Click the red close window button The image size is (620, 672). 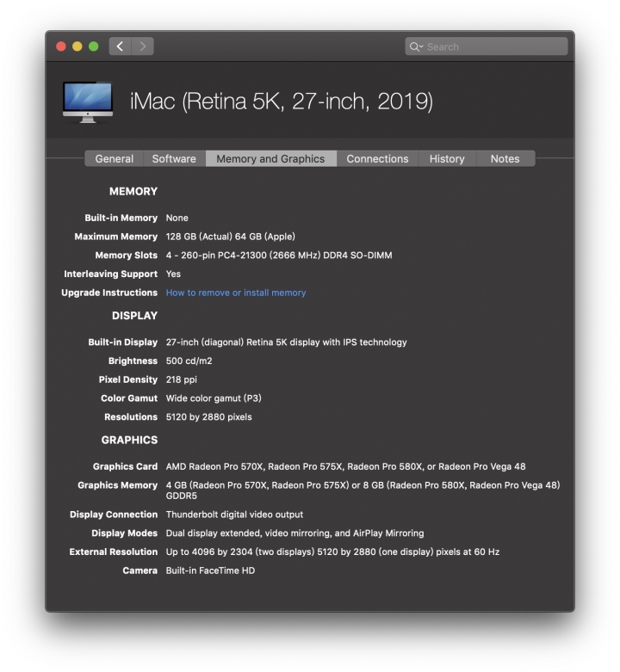click(x=61, y=46)
